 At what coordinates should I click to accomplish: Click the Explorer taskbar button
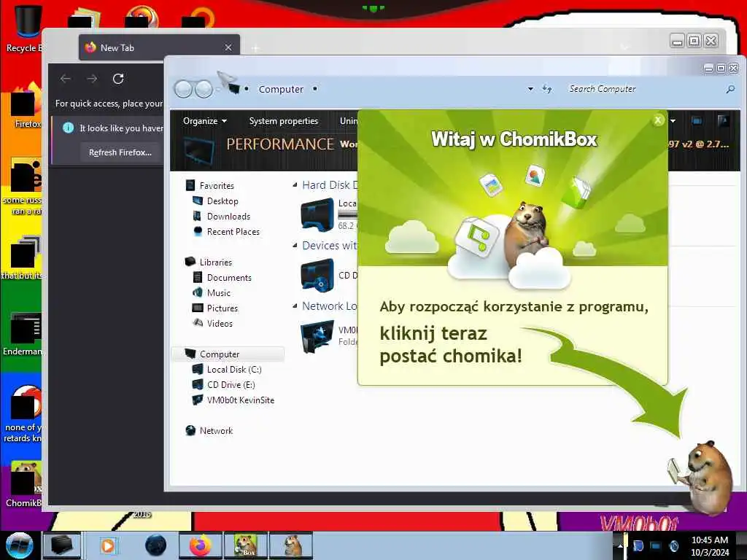(x=62, y=545)
